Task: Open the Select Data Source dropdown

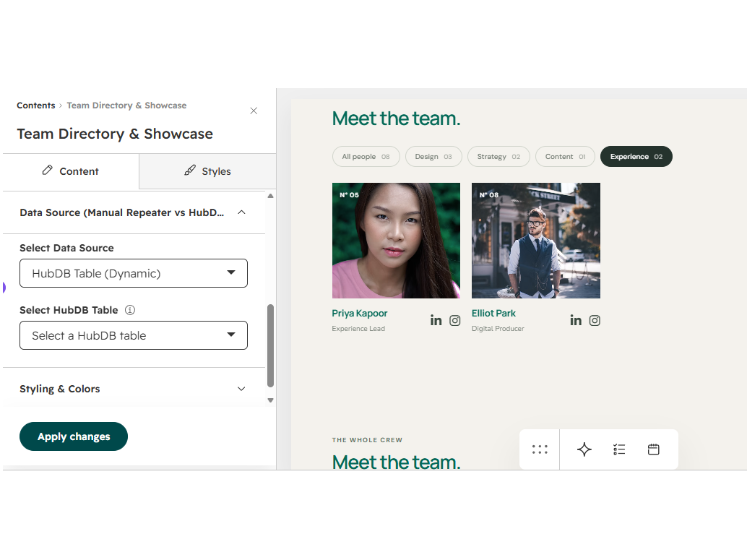Action: [x=134, y=273]
